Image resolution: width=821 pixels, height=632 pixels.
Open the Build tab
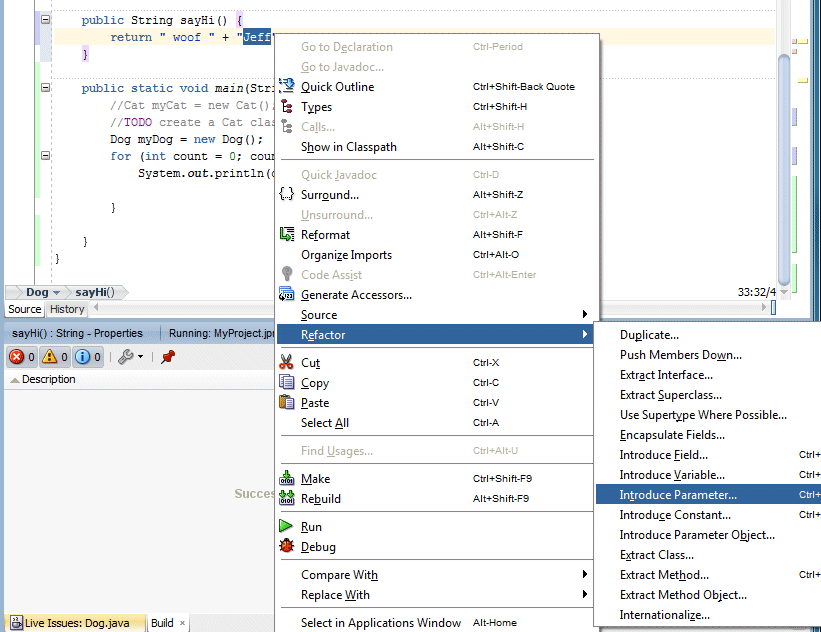(x=162, y=623)
